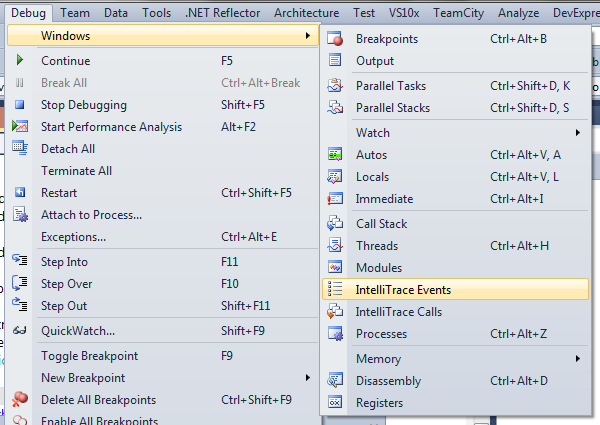Click the Registers icon
Viewport: 600px width, 425px height.
(336, 403)
